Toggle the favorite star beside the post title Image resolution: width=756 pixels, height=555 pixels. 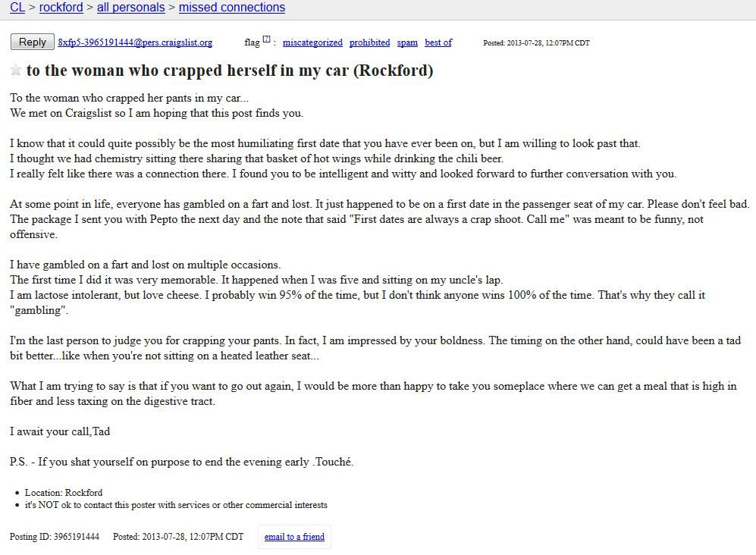15,70
